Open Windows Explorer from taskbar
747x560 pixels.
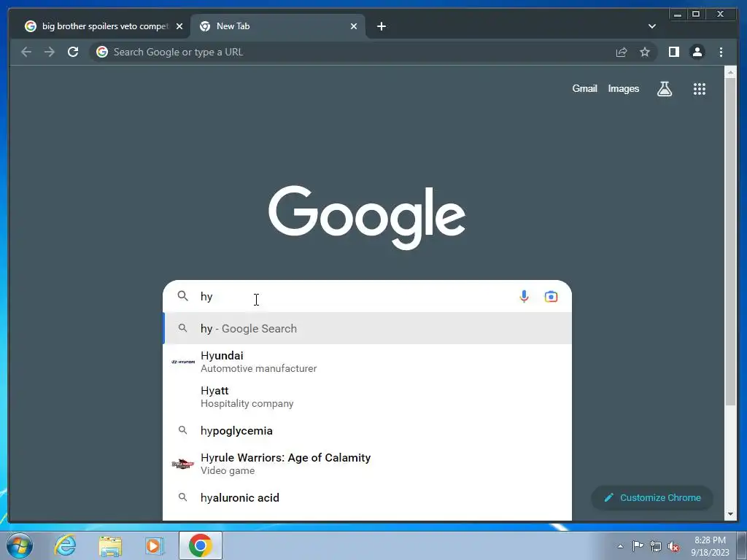click(110, 545)
